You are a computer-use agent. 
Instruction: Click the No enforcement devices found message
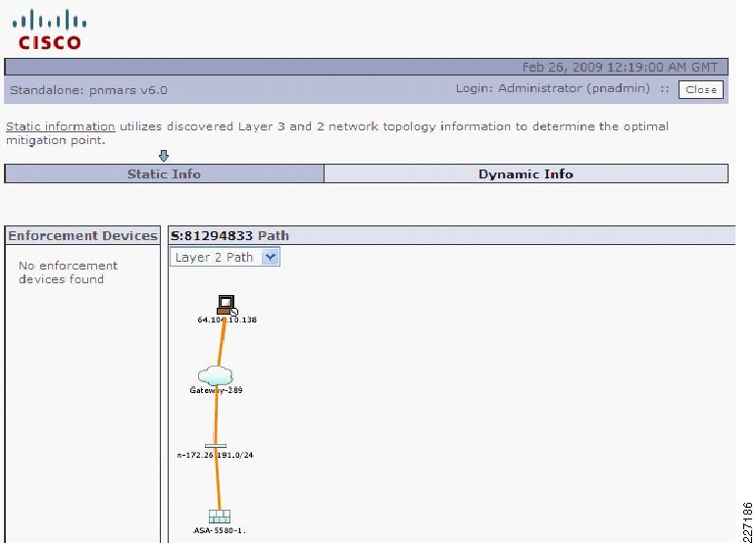(x=68, y=272)
